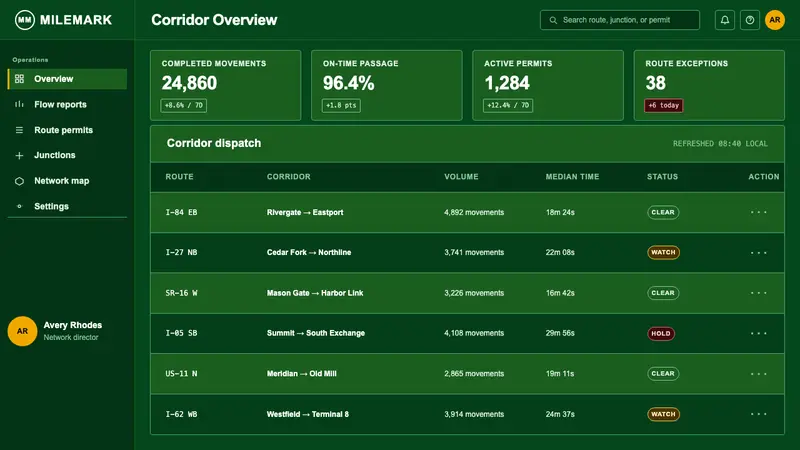Click 29m 56s median time cell
The image size is (800, 450).
pos(560,333)
